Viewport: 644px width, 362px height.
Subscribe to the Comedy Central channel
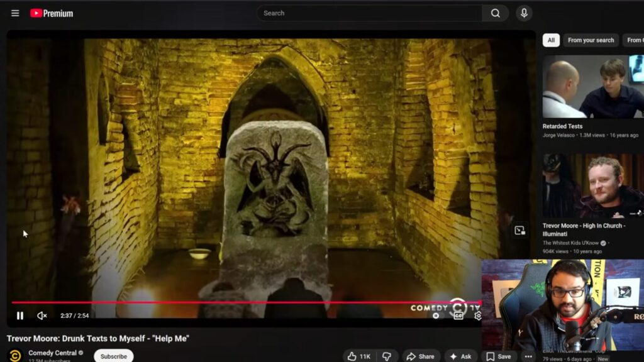pos(114,356)
